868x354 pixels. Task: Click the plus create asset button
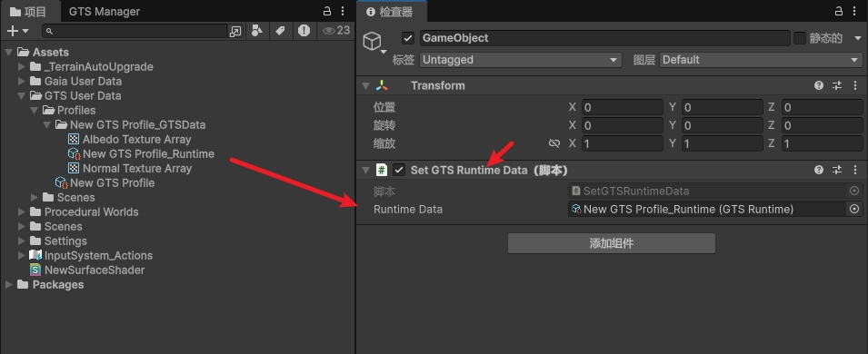13,31
